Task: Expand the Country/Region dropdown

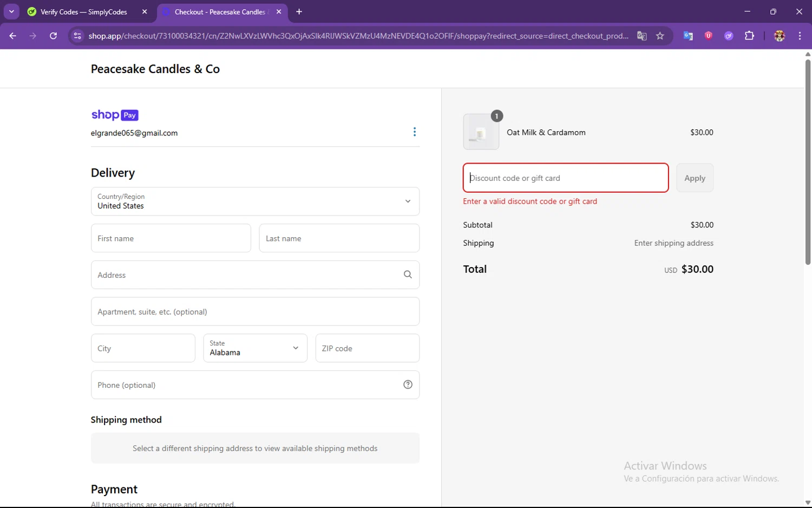Action: pos(255,201)
